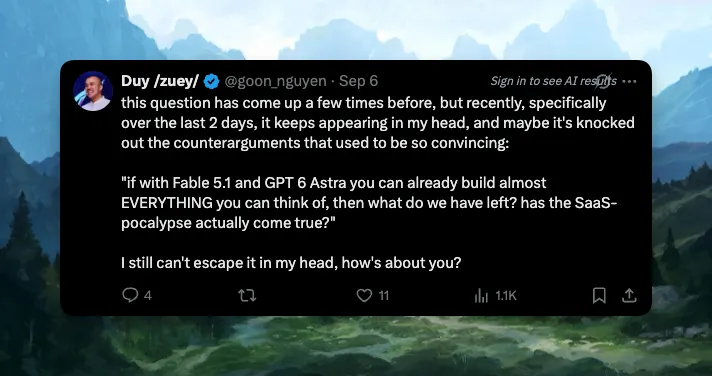Bookmark this post
712x376 pixels.
coord(599,296)
